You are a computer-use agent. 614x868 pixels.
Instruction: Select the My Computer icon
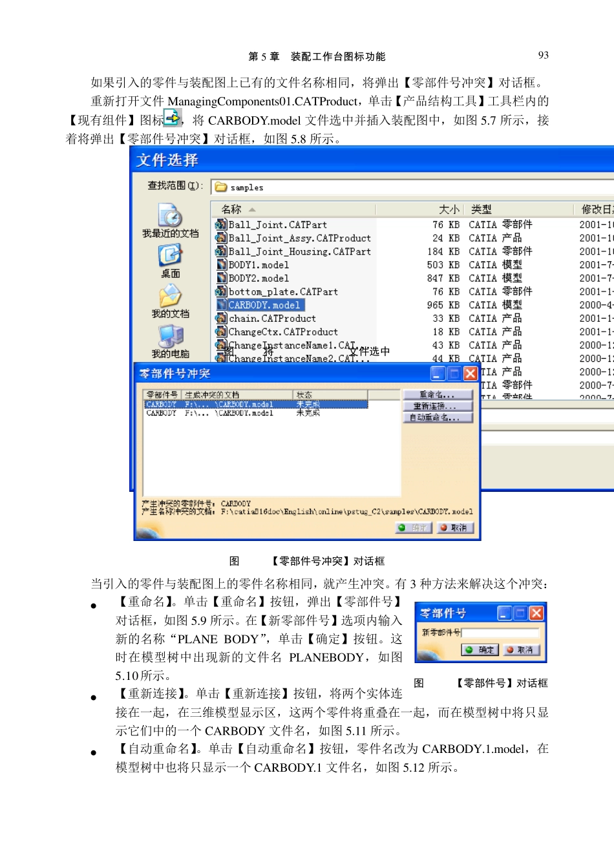click(x=170, y=336)
